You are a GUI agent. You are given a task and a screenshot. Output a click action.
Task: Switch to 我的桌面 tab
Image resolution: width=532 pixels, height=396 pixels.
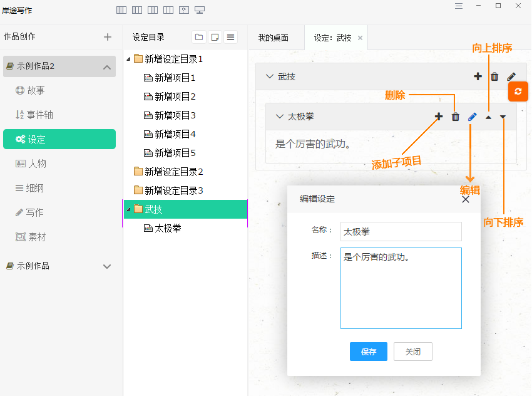274,38
